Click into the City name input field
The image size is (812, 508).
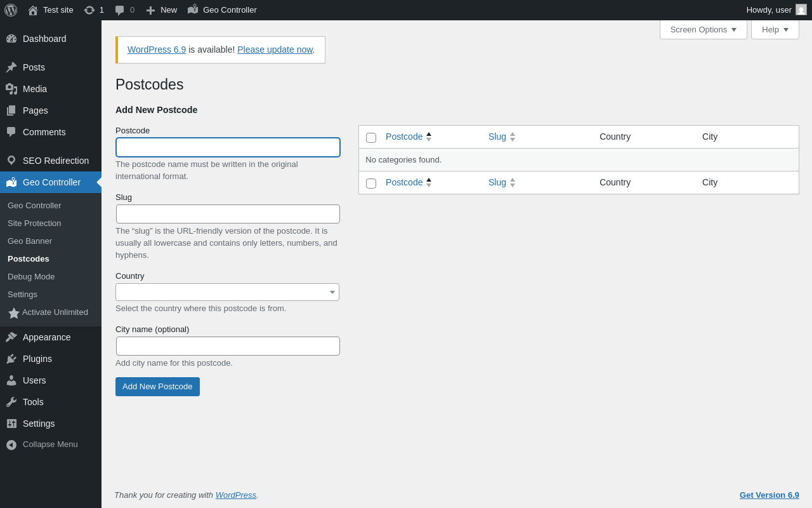click(228, 346)
